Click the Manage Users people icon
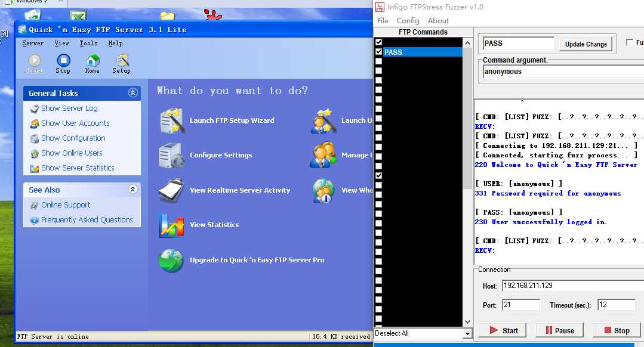Image resolution: width=644 pixels, height=347 pixels. [x=323, y=155]
